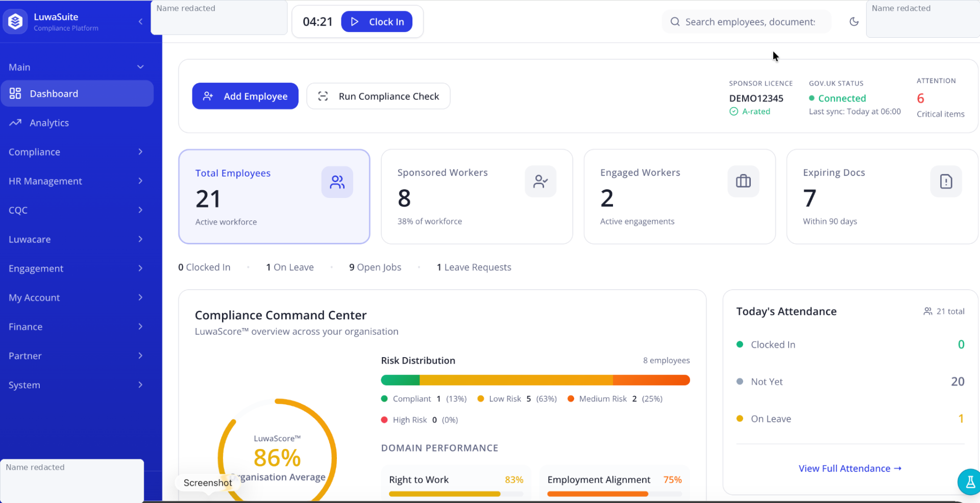Select Dashboard in the sidebar
This screenshot has width=980, height=503.
point(77,94)
